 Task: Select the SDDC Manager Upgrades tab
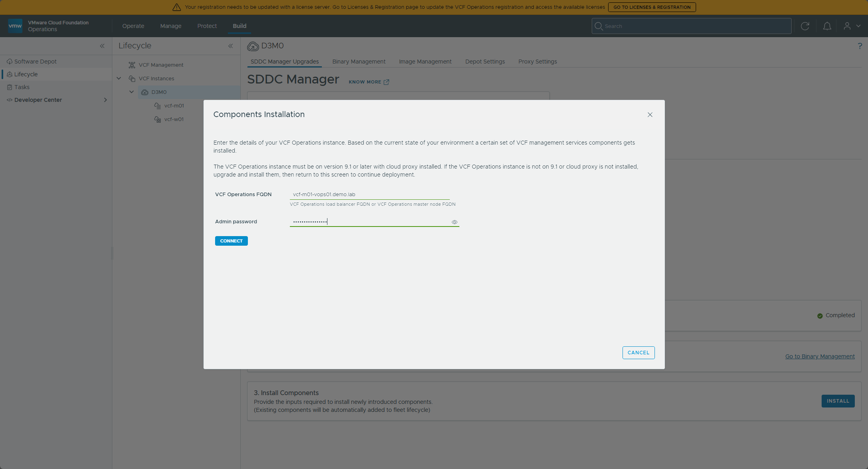point(285,62)
